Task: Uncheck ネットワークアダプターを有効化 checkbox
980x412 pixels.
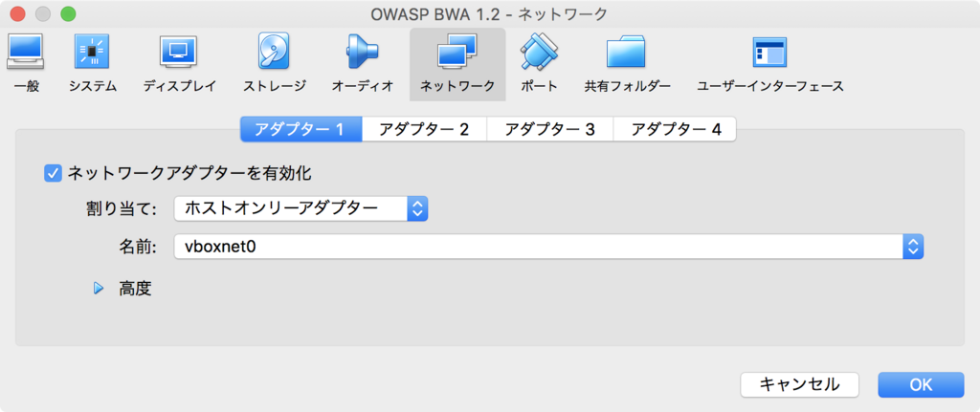Action: click(x=53, y=173)
